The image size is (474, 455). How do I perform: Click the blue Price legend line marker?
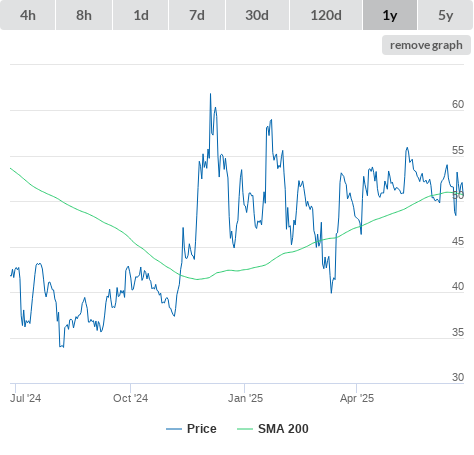click(174, 429)
